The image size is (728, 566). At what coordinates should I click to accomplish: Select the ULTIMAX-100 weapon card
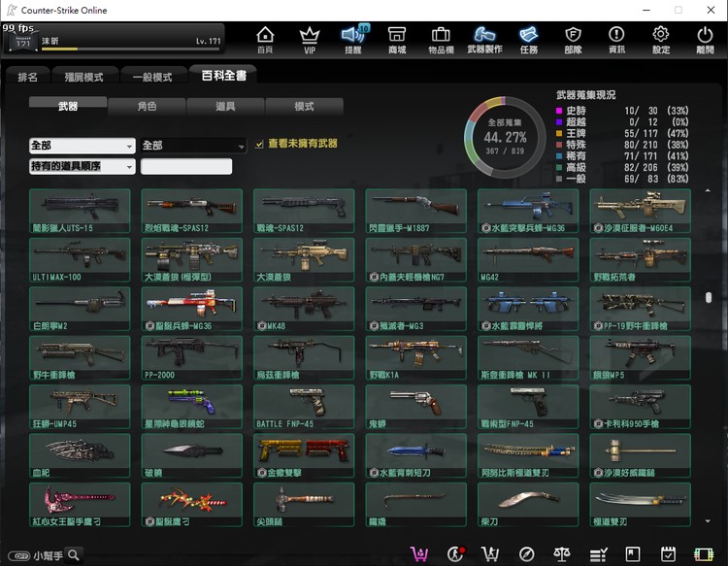pyautogui.click(x=80, y=259)
